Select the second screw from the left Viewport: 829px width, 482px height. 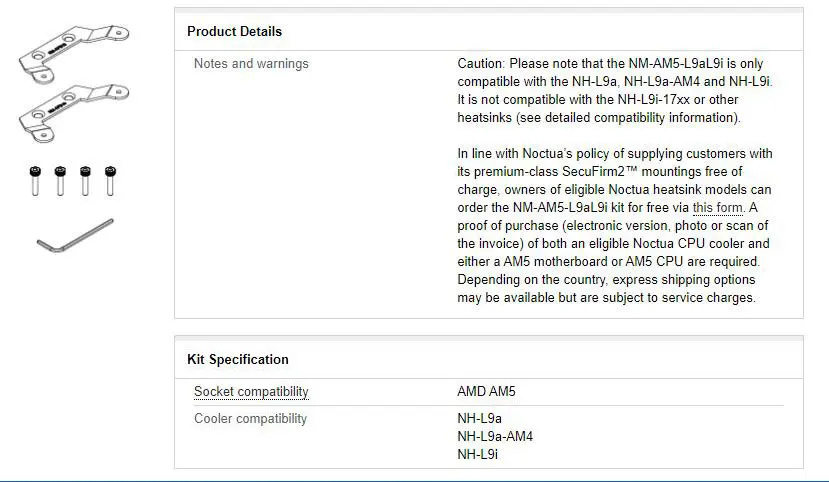(59, 180)
